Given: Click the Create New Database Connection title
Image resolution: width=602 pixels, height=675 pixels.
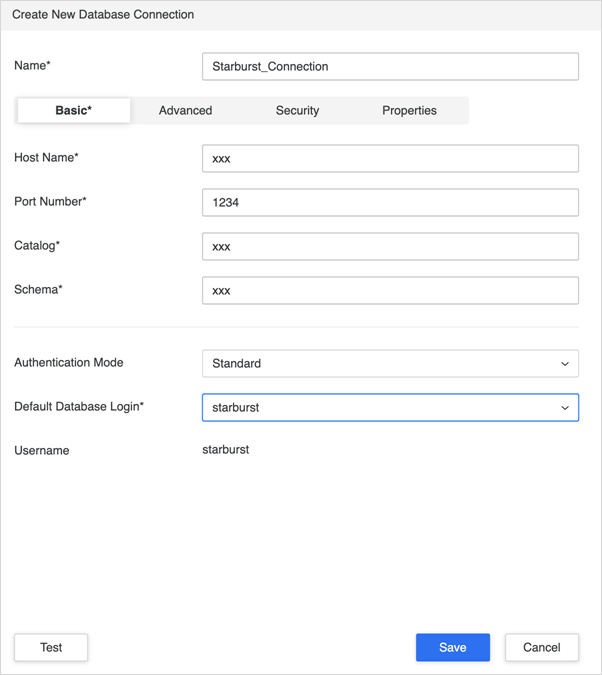Looking at the screenshot, I should coord(103,15).
